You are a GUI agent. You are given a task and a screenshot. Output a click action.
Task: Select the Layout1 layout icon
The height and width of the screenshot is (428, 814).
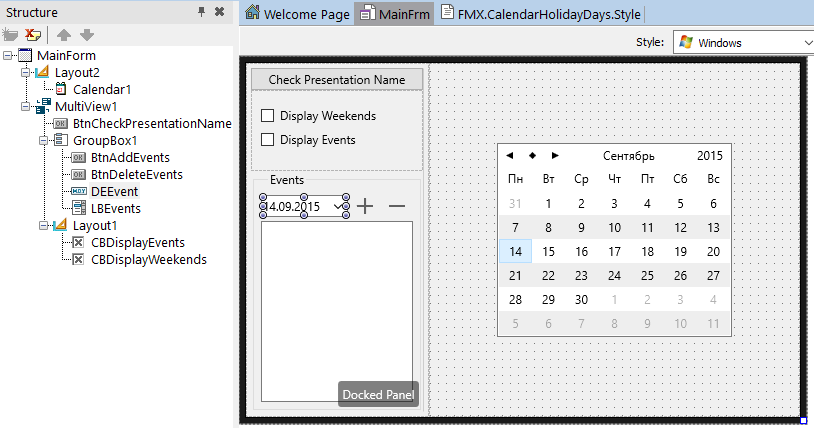pos(61,225)
